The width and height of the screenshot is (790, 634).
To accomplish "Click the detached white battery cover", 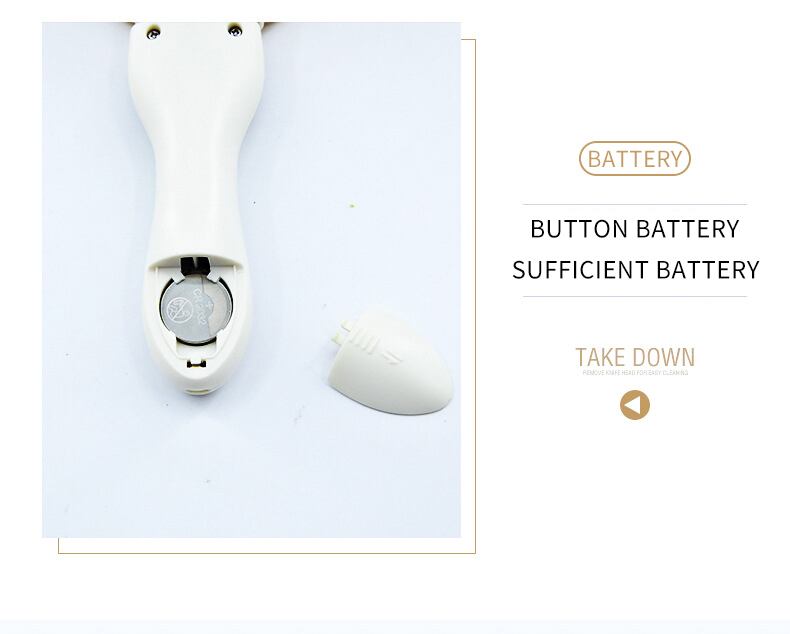I will tap(391, 362).
